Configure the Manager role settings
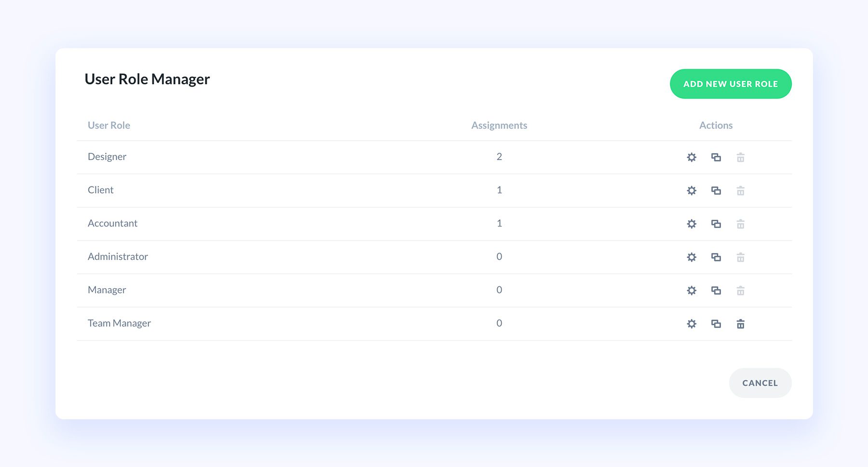868x467 pixels. (692, 290)
